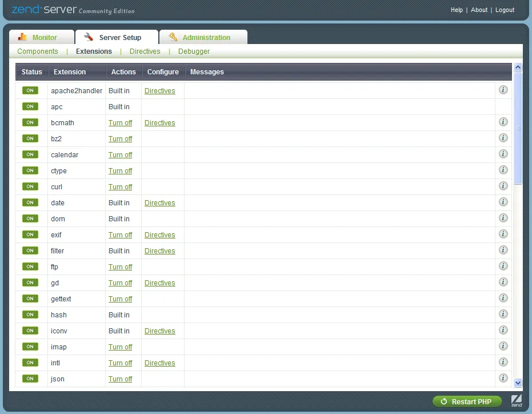Switch to the Monitor tab
The image size is (532, 414).
click(x=41, y=37)
